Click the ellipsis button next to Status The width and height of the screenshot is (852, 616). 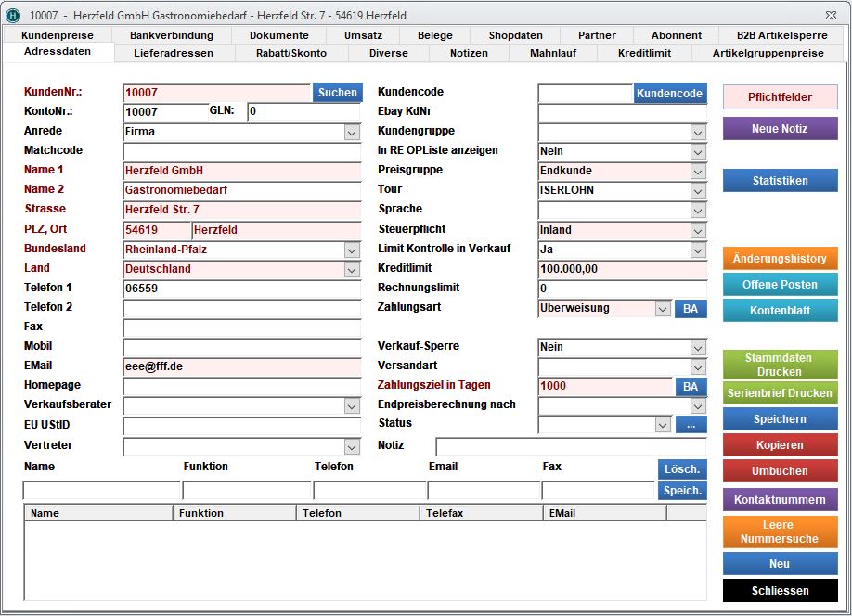coord(691,425)
